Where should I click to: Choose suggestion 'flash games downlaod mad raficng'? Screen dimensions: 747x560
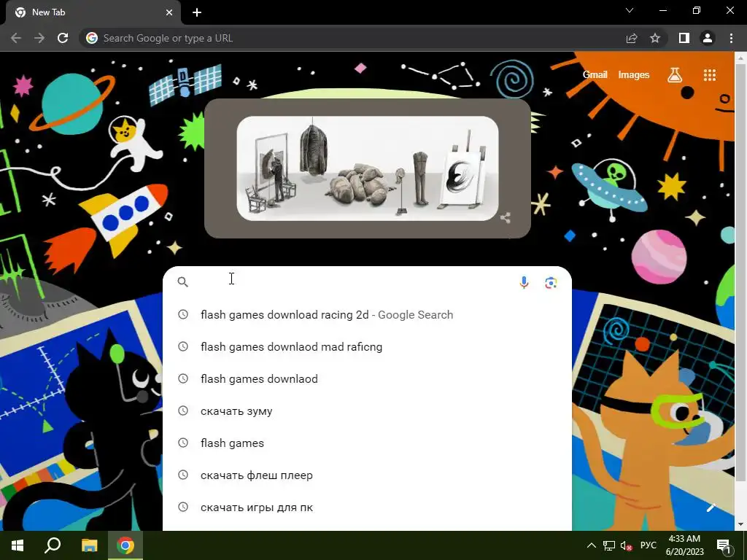[x=367, y=346]
